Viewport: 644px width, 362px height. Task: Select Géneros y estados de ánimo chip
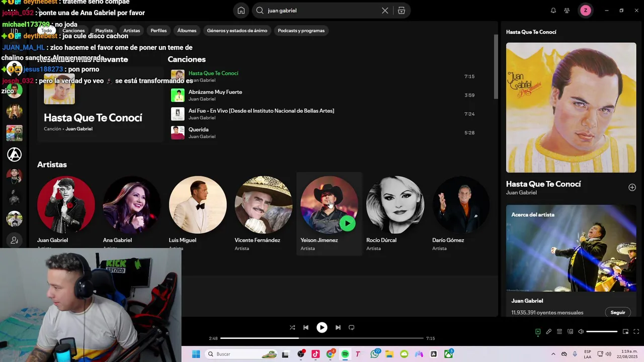[237, 31]
